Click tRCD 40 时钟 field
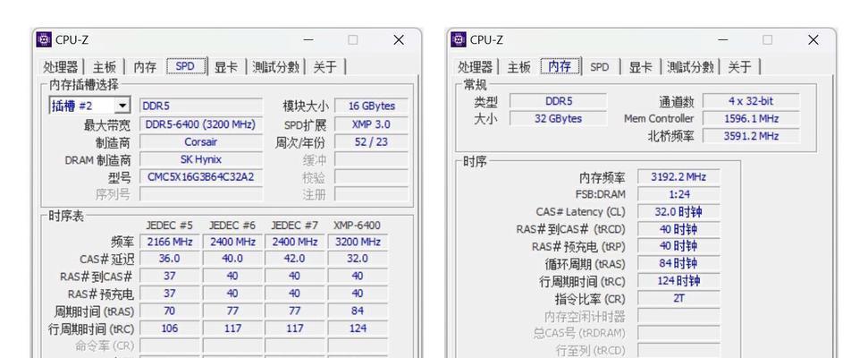 [x=678, y=229]
